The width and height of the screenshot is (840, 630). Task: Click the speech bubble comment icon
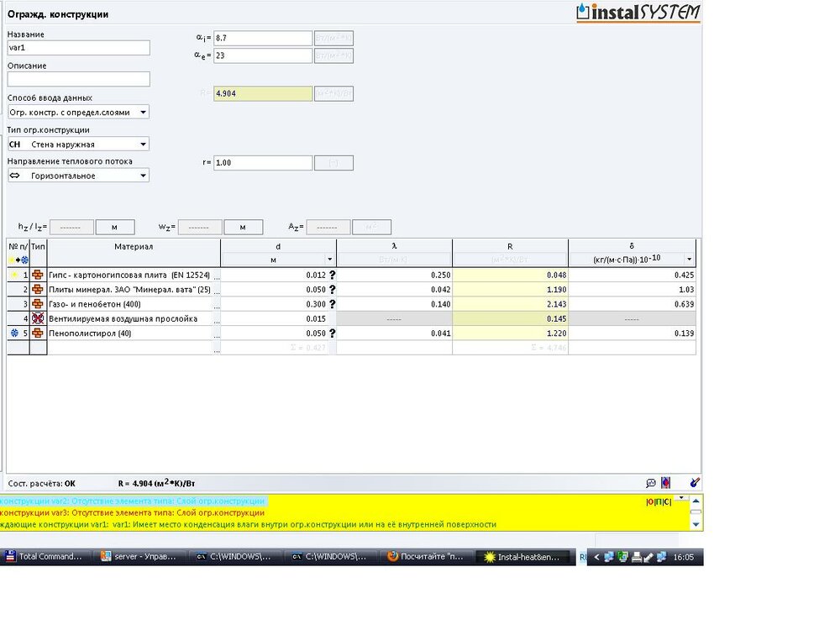(650, 483)
